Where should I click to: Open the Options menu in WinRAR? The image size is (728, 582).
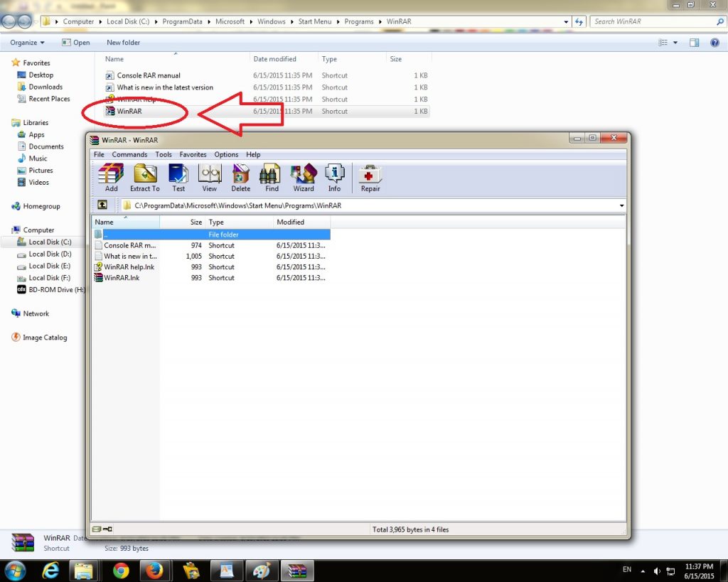coord(226,154)
